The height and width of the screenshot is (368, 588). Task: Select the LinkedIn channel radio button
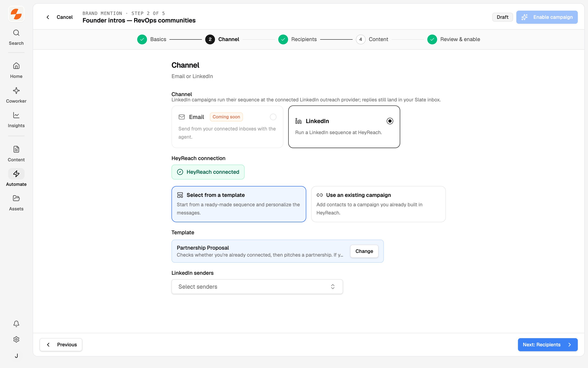tap(390, 121)
